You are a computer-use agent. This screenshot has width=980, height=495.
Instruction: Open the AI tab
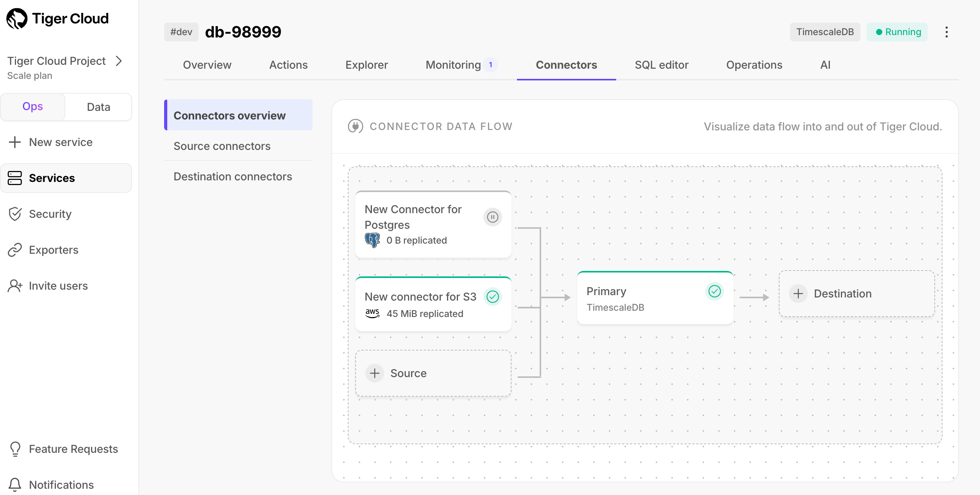pos(825,65)
